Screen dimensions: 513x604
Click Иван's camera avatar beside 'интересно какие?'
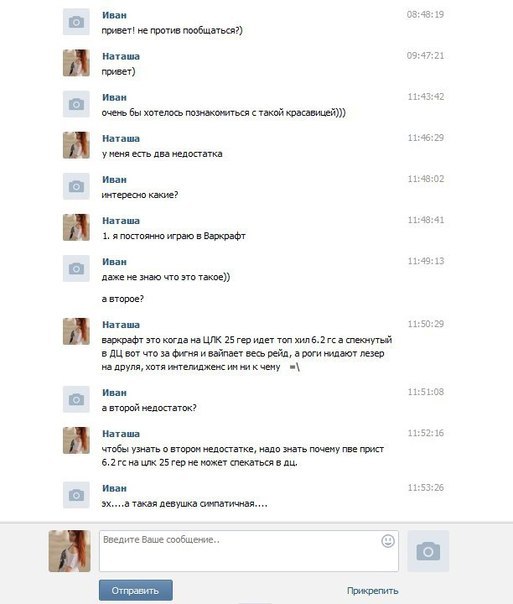coord(76,186)
